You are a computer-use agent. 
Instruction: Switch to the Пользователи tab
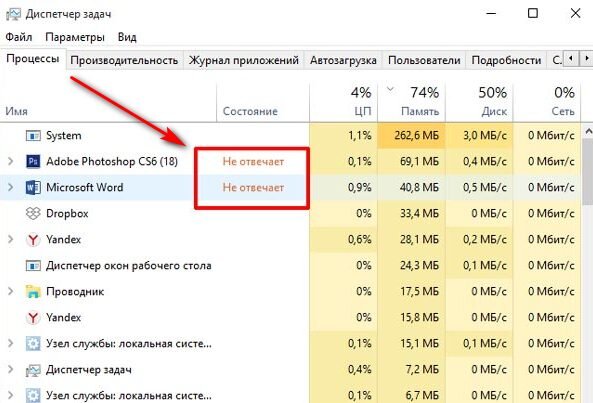point(424,60)
